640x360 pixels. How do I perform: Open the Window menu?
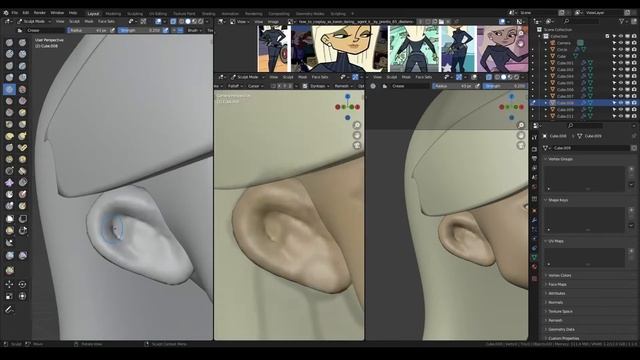[x=57, y=13]
